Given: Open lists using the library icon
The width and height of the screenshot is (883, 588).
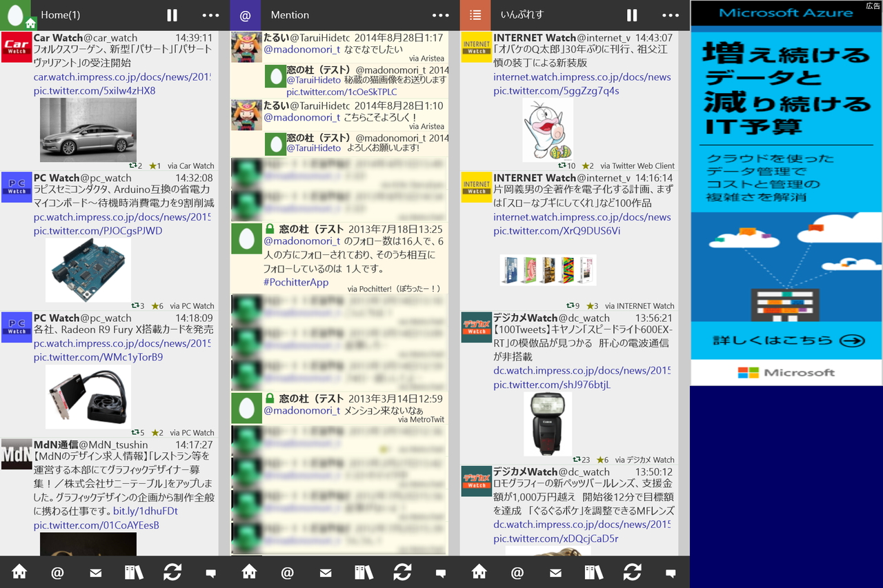Looking at the screenshot, I should [x=133, y=572].
